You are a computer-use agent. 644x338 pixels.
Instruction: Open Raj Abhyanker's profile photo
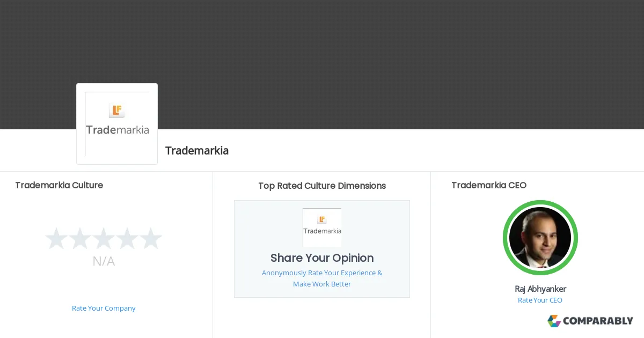[540, 238]
